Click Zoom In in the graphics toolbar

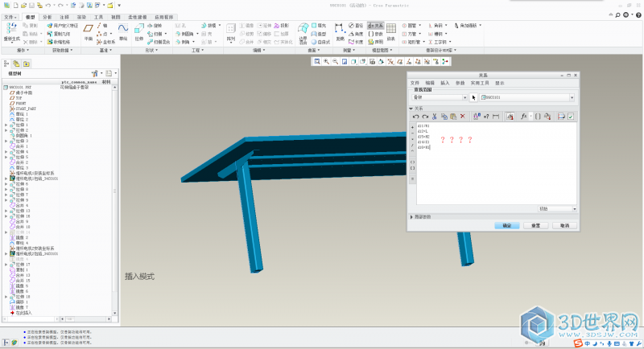326,61
